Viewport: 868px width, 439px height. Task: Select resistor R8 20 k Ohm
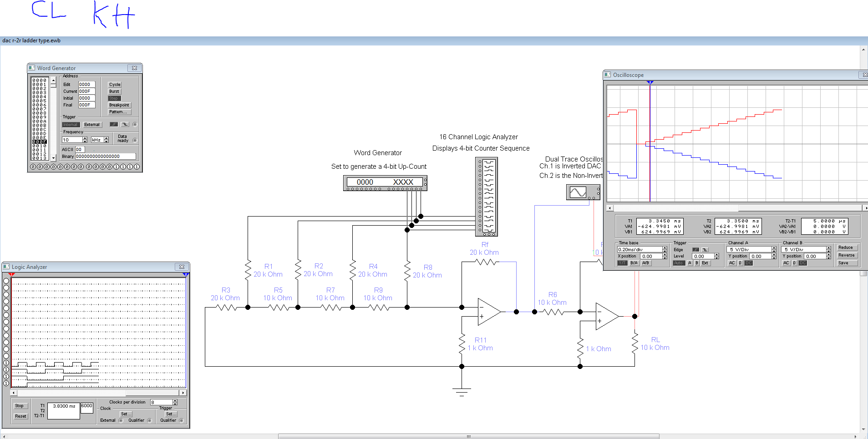(407, 271)
